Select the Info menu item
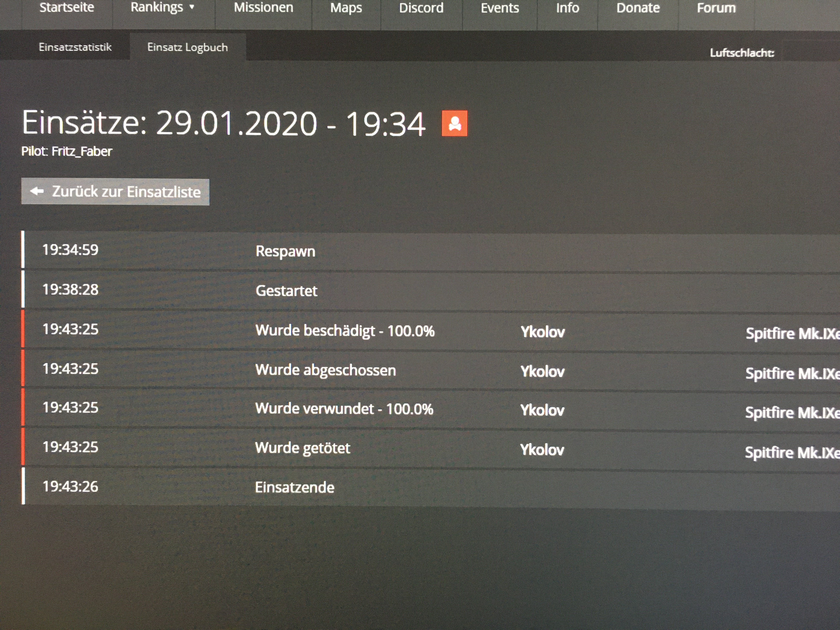Image resolution: width=840 pixels, height=630 pixels. (567, 8)
